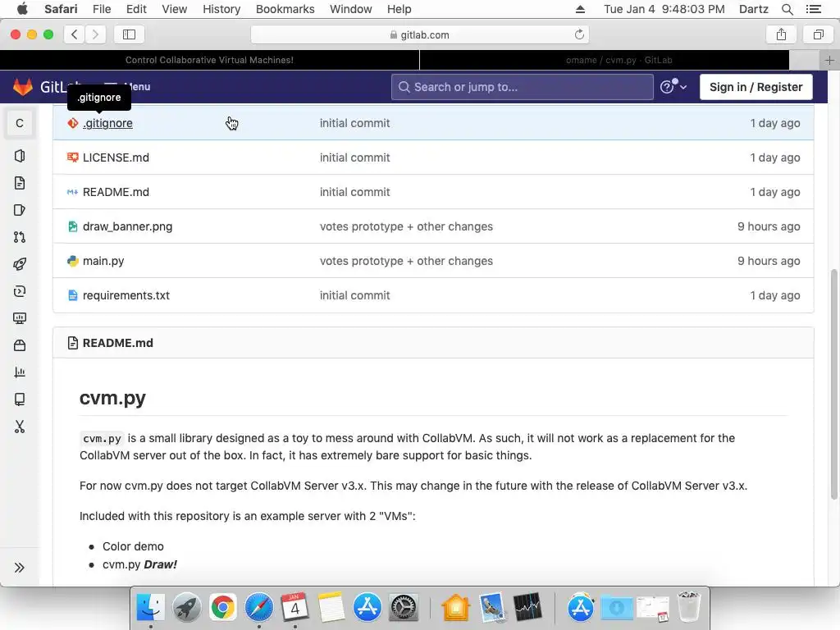Expand sidebar with double chevron
This screenshot has height=630, width=840.
[x=20, y=568]
